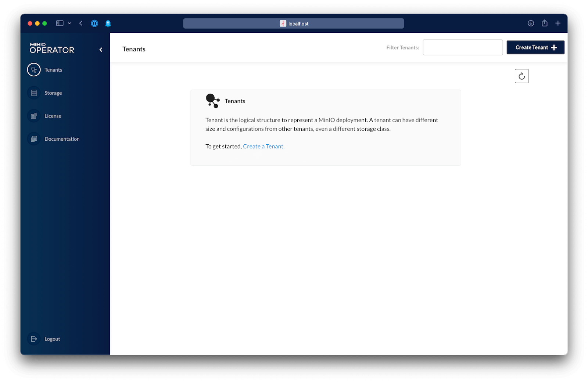Collapse the MinIO Operator sidebar
The width and height of the screenshot is (588, 382).
click(101, 50)
